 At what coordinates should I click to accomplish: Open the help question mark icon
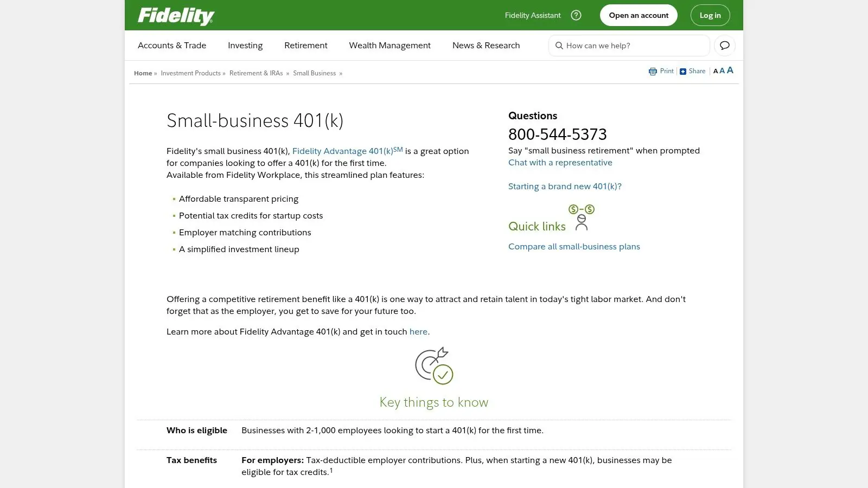[x=576, y=15]
